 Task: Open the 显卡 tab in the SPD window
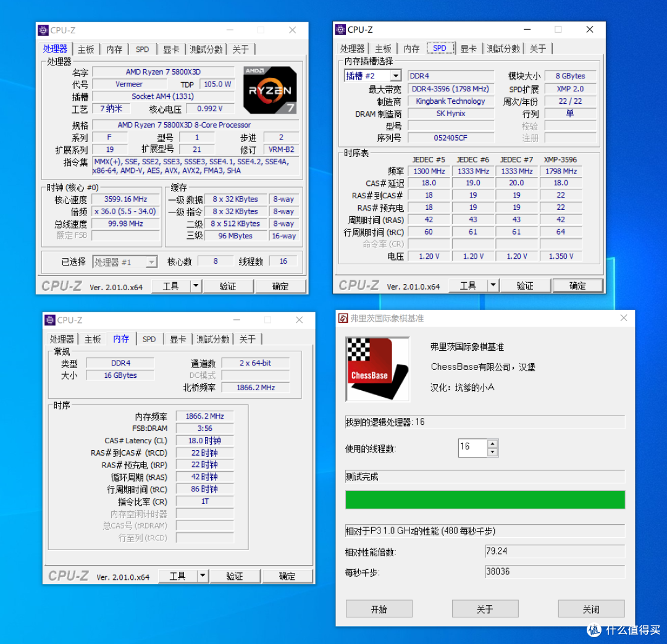[x=468, y=49]
